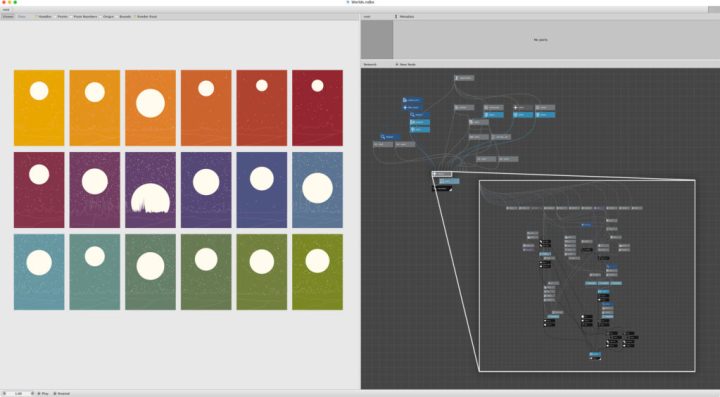
Task: Select the steel blue poster with large moon
Action: [317, 190]
